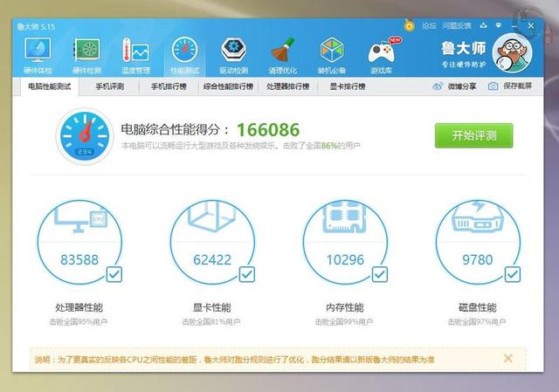Click the 鲁大师 cartoon avatar
This screenshot has width=559, height=392.
pos(512,53)
